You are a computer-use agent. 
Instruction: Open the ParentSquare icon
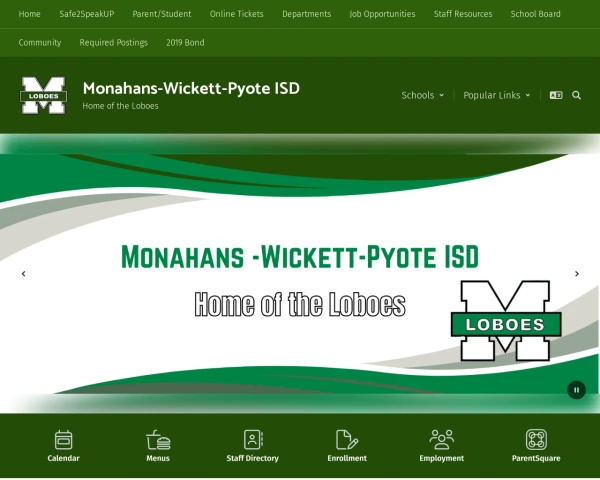tap(536, 439)
